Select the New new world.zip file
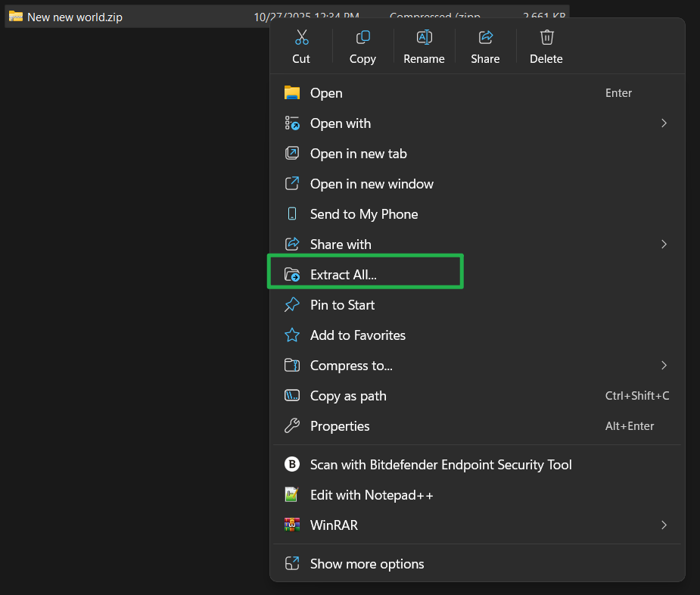This screenshot has width=700, height=595. coord(74,17)
